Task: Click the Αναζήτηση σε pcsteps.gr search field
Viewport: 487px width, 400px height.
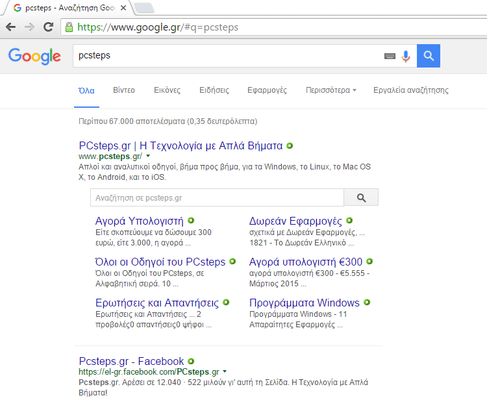Action: [217, 198]
